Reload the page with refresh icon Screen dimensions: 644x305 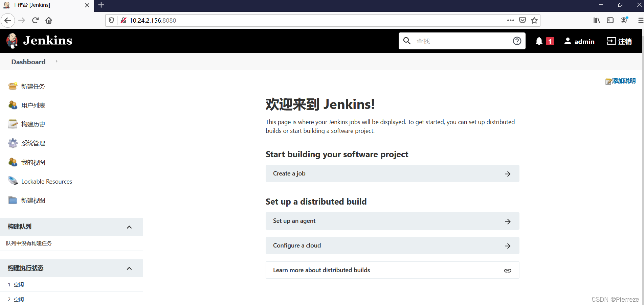click(35, 20)
